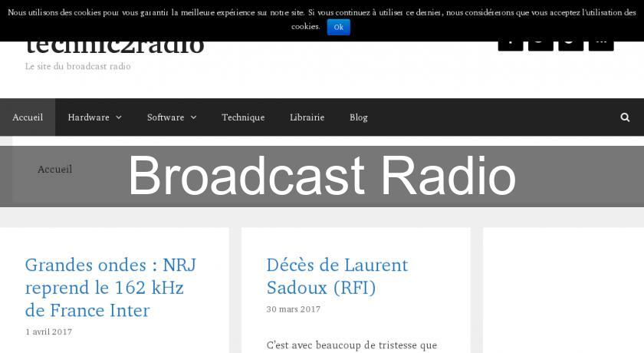Viewport: 644px width, 353px height.
Task: Open article Décès de Laurent Sadoux (RFI)
Action: (337, 275)
